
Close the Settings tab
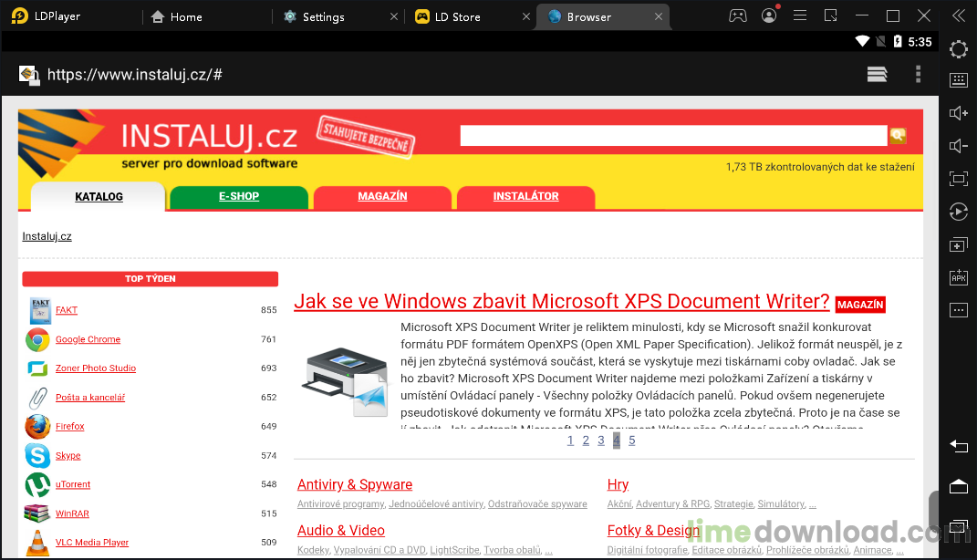click(394, 16)
